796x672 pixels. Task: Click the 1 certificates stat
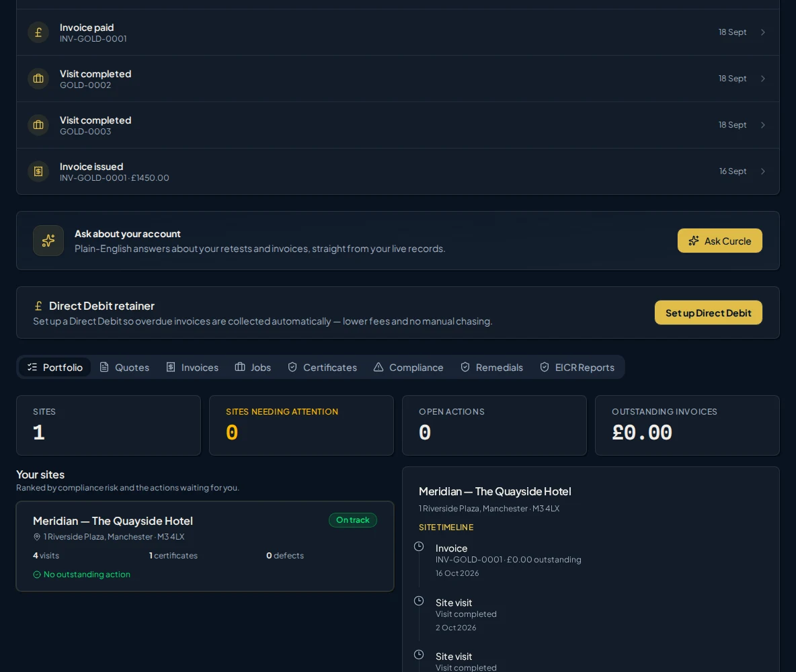coord(173,556)
